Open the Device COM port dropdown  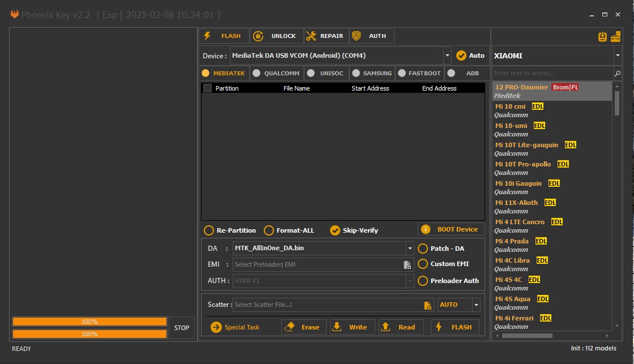click(447, 55)
